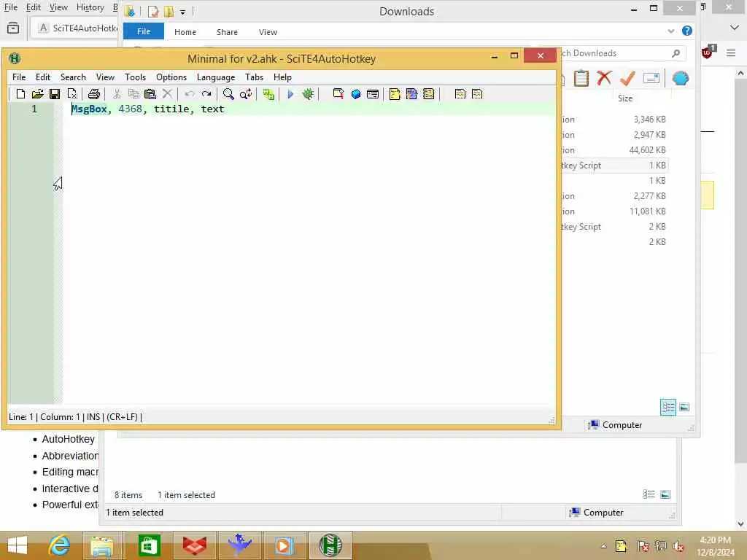The image size is (747, 560).
Task: Click the muted volume tray icon
Action: click(x=678, y=546)
